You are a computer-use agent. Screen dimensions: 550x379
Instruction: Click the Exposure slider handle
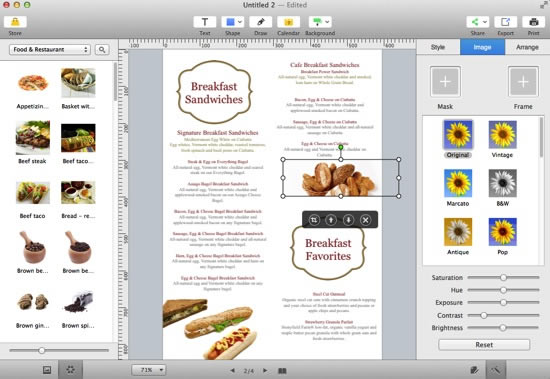(x=503, y=302)
